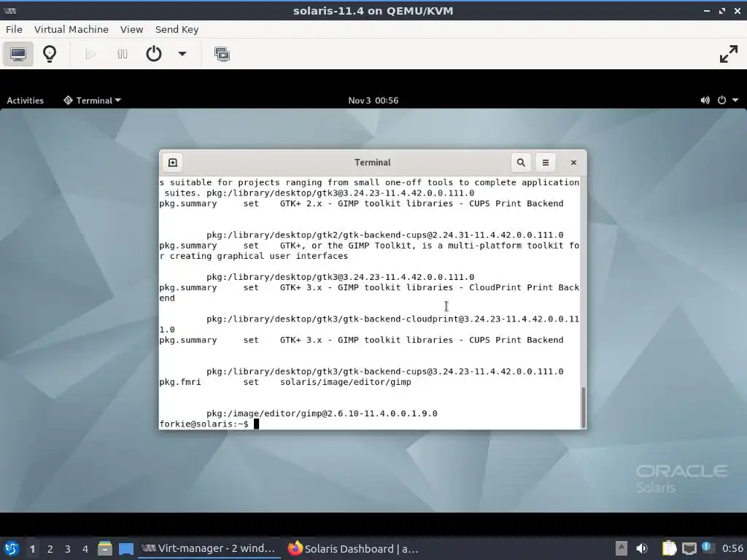747x560 pixels.
Task: Pause the virtual machine
Action: tap(123, 54)
